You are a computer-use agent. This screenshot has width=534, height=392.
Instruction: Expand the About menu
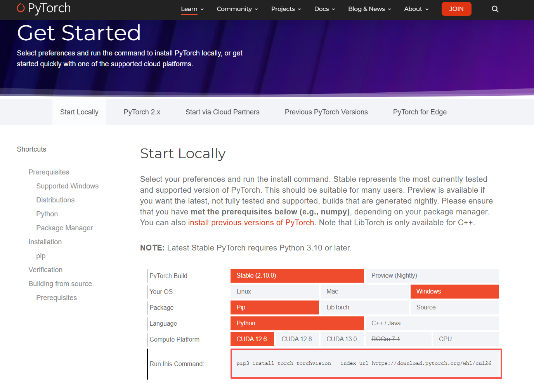[416, 9]
